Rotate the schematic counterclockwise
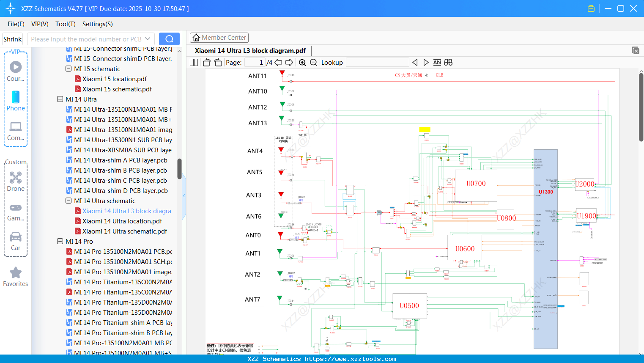Screen dimensions: 644x363 pos(206,62)
